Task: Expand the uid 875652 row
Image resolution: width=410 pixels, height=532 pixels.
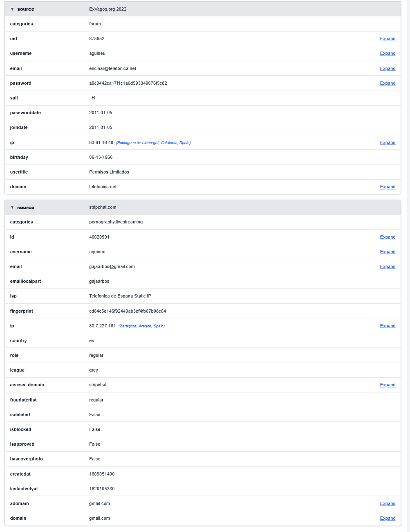Action: (388, 39)
